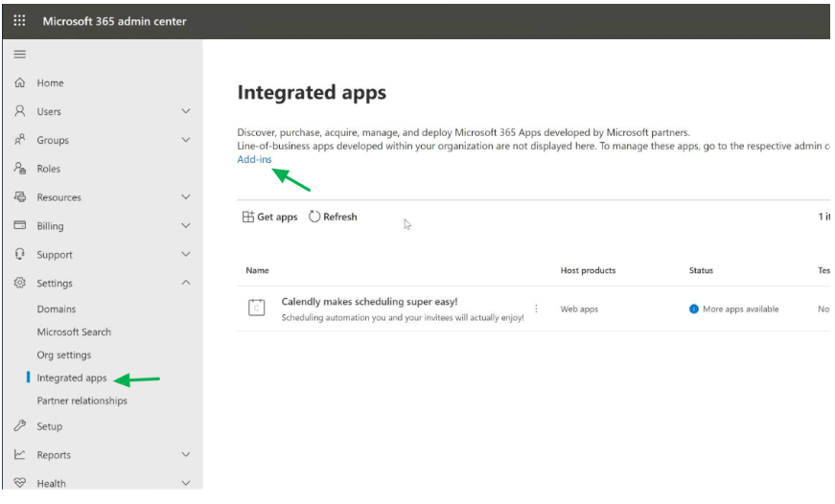Collapse navigation with the hamburger menu icon

(20, 55)
